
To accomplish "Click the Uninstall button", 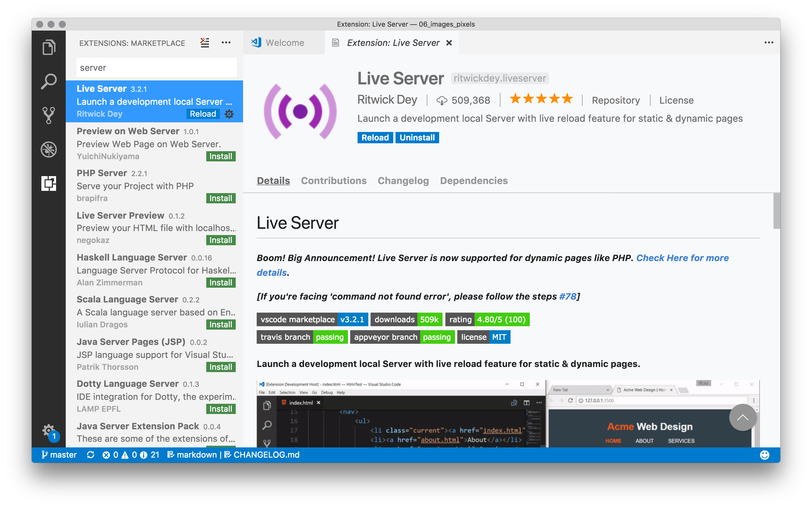I will pos(417,138).
